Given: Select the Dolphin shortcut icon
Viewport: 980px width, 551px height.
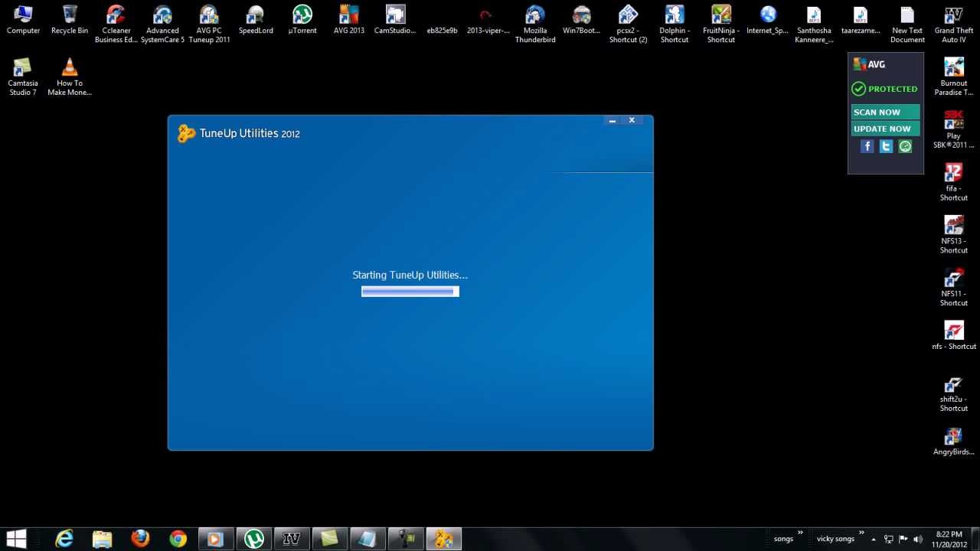Looking at the screenshot, I should click(675, 24).
